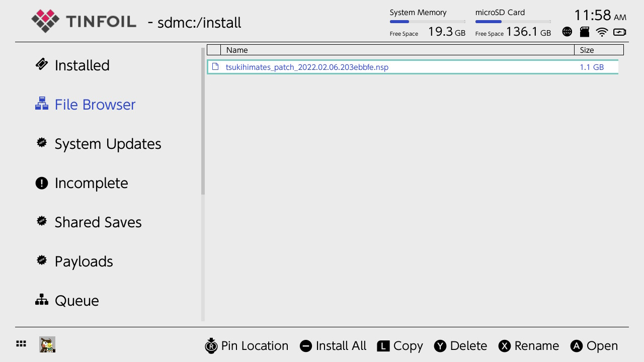Viewport: 644px width, 362px height.
Task: Click the grid menu icon at bottom left
Action: click(21, 344)
